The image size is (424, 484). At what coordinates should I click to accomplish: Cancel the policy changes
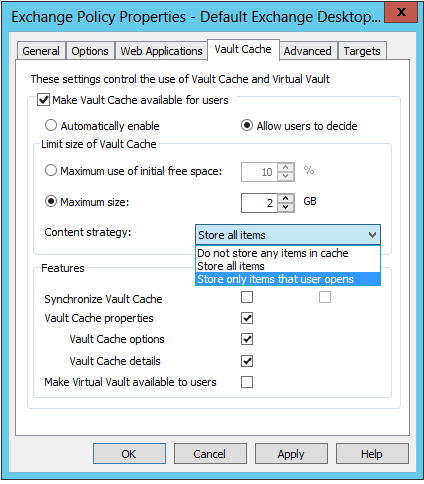[210, 454]
